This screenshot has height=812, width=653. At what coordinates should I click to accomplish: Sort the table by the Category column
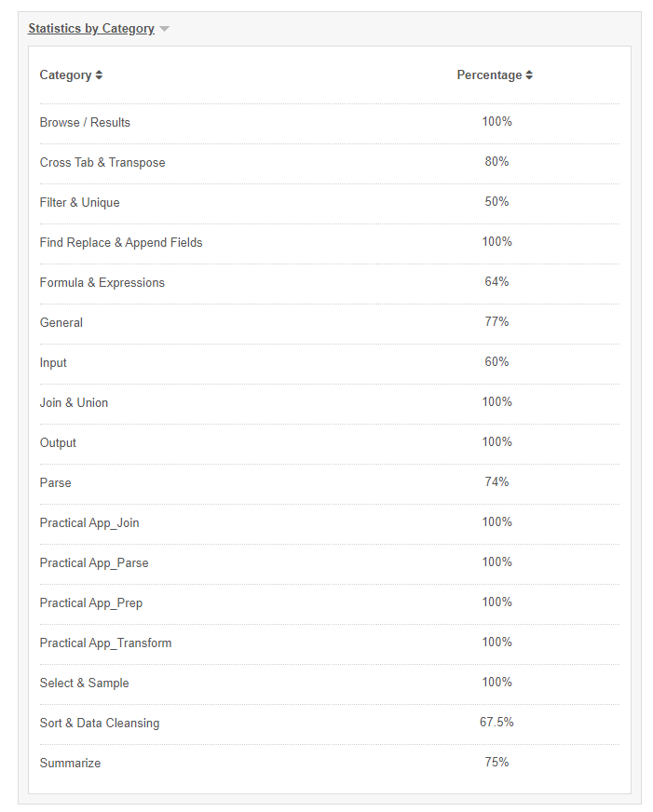69,74
